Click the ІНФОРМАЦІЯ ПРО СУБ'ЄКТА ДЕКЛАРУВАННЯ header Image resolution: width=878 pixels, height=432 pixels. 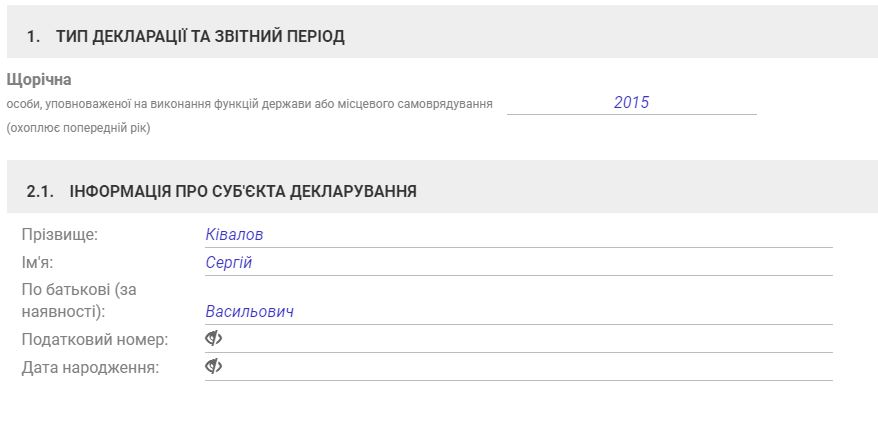(243, 191)
